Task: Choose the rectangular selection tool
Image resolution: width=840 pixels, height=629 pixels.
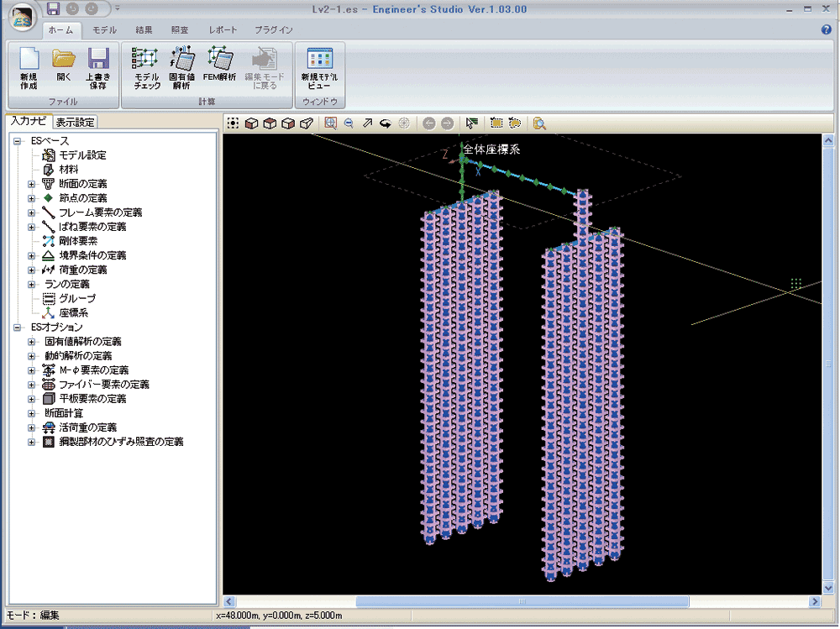Action: [496, 123]
